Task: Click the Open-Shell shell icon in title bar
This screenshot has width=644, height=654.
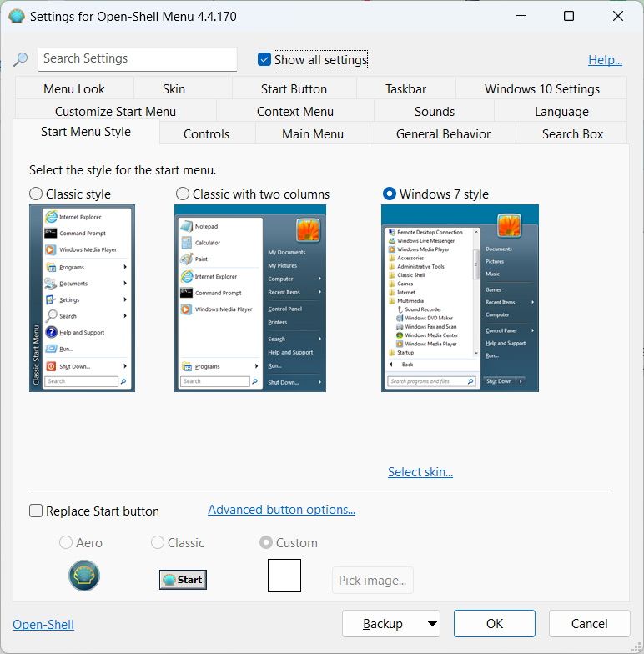Action: [17, 17]
